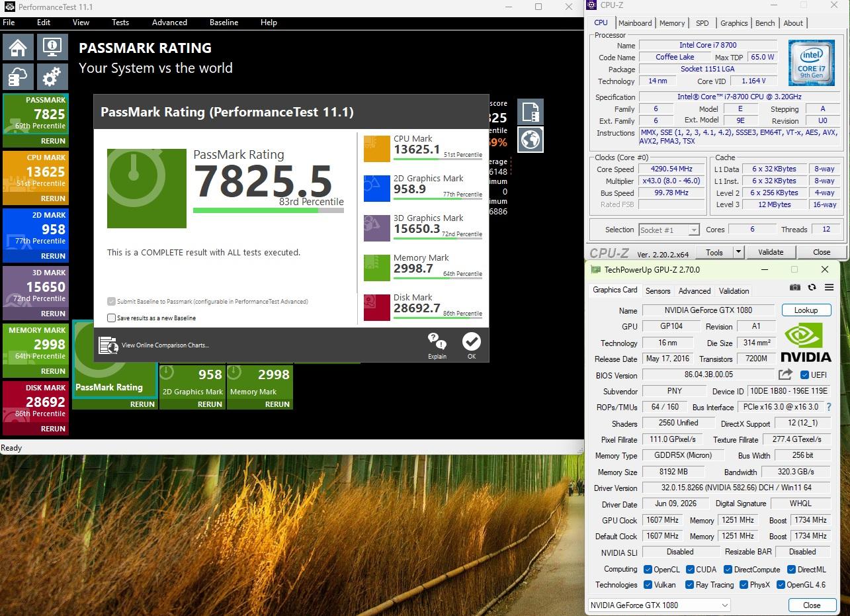Click the Core Speed 4290.54 MHz value
Image resolution: width=850 pixels, height=616 pixels.
point(671,169)
